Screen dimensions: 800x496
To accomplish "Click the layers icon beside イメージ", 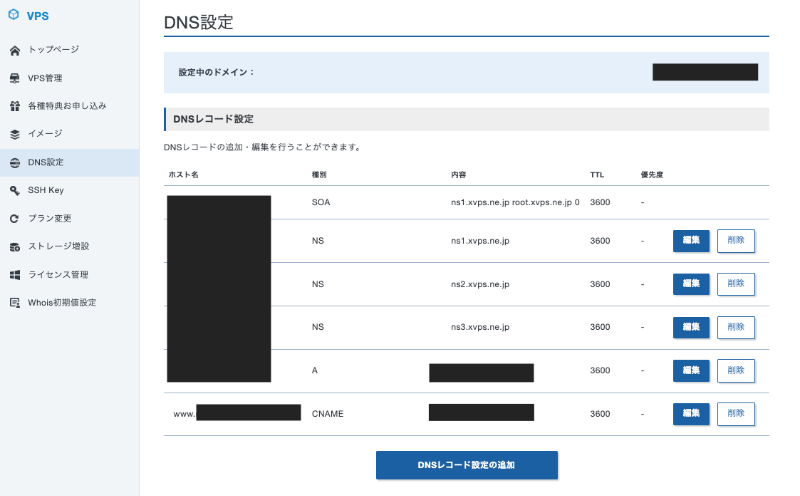I will click(14, 134).
